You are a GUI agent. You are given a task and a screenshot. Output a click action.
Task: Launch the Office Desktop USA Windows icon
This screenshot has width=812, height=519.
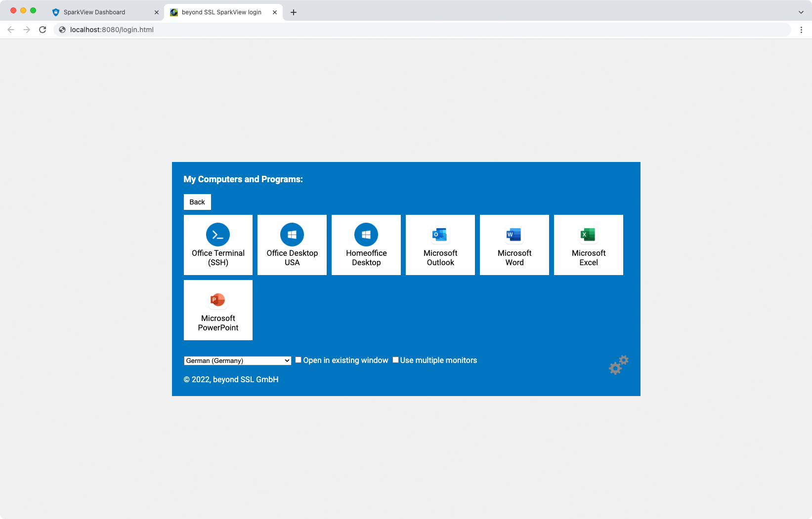coord(292,235)
